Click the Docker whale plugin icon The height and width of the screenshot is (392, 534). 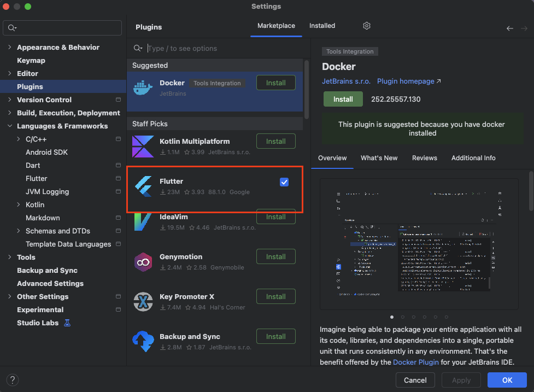pos(143,88)
